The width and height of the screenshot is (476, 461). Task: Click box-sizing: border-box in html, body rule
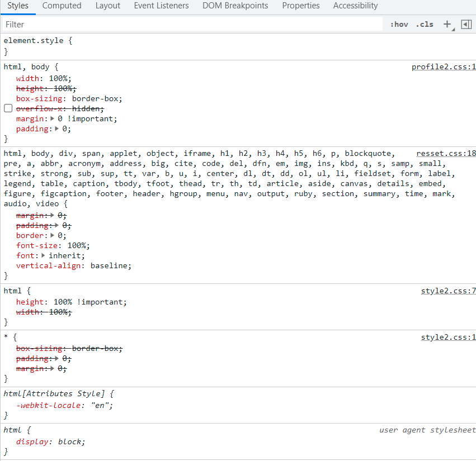69,98
